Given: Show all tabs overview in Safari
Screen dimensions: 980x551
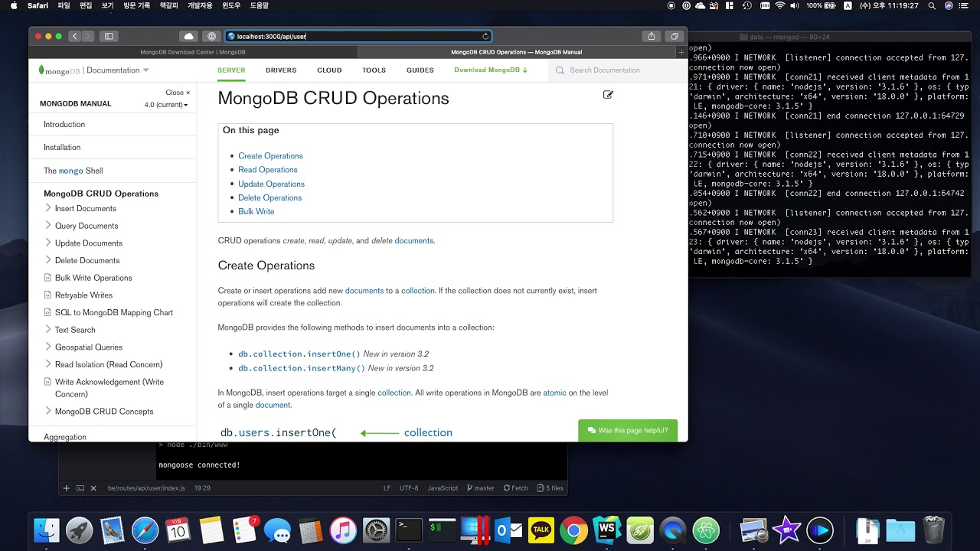Looking at the screenshot, I should (x=675, y=36).
